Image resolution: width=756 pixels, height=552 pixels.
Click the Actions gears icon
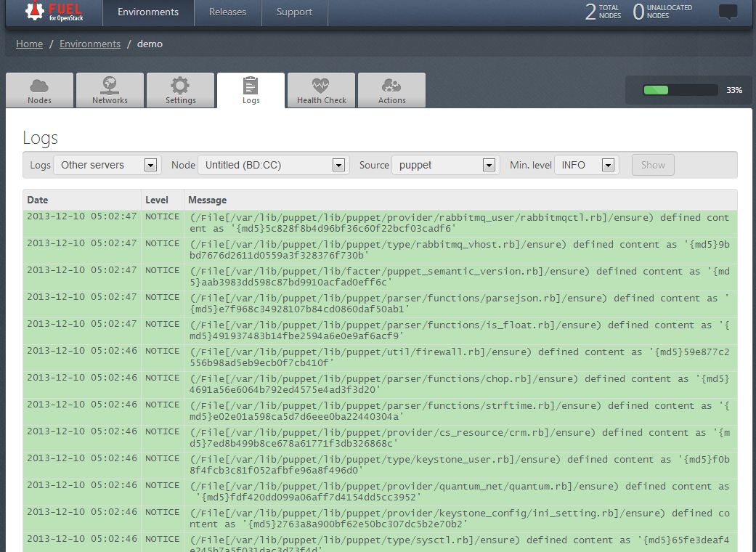tap(391, 85)
